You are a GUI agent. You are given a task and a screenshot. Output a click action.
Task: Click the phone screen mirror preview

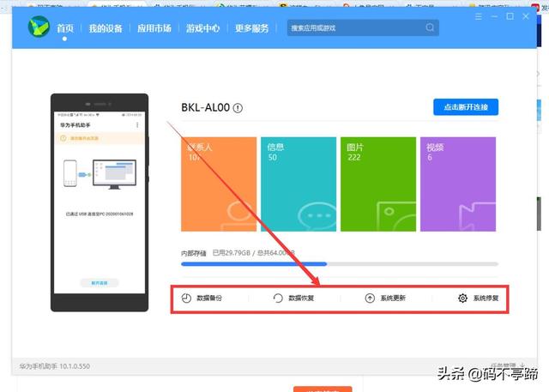pyautogui.click(x=100, y=202)
